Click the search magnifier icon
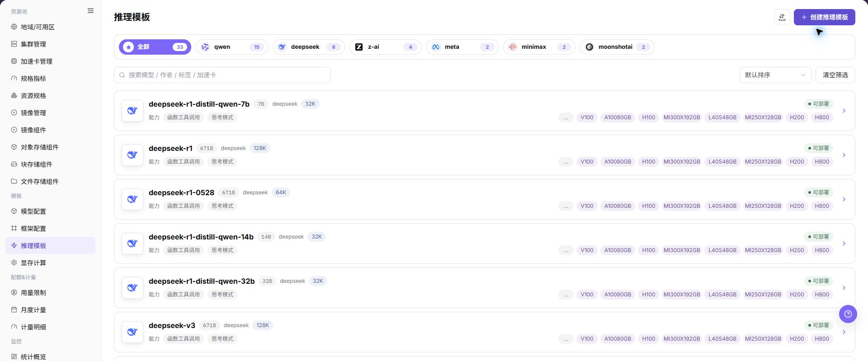This screenshot has width=868, height=361. point(122,75)
